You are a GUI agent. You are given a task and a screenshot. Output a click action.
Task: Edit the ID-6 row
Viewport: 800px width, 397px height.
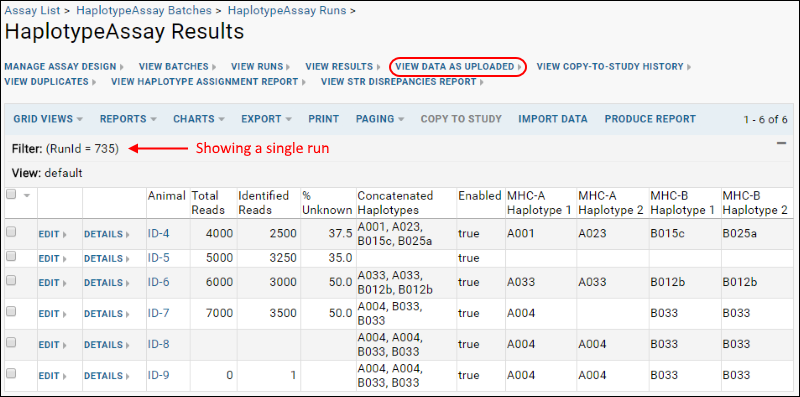pyautogui.click(x=52, y=283)
